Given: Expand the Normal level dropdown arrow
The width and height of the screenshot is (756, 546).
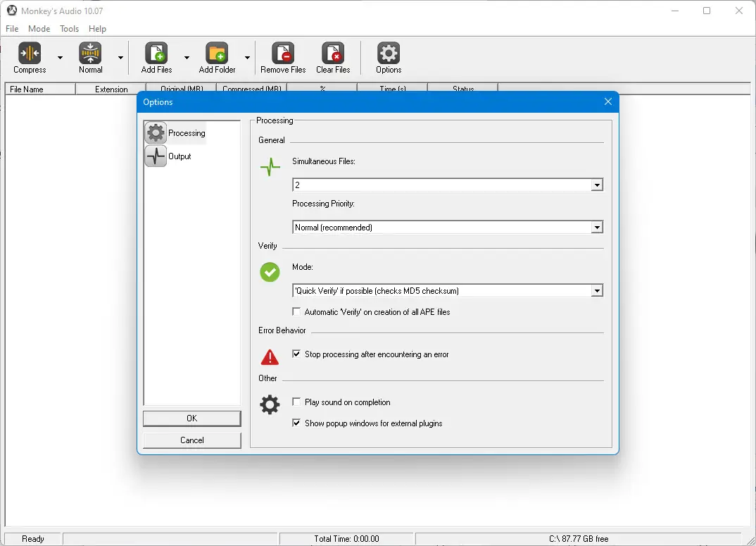Looking at the screenshot, I should pos(120,58).
